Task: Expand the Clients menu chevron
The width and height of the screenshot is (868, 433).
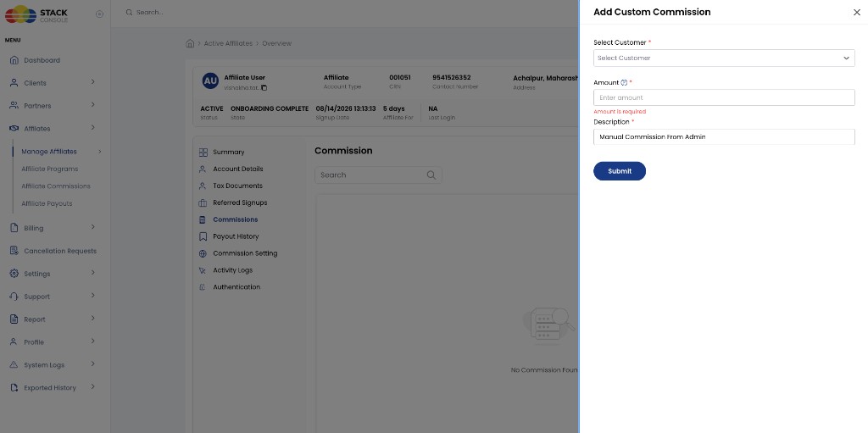Action: pyautogui.click(x=92, y=82)
